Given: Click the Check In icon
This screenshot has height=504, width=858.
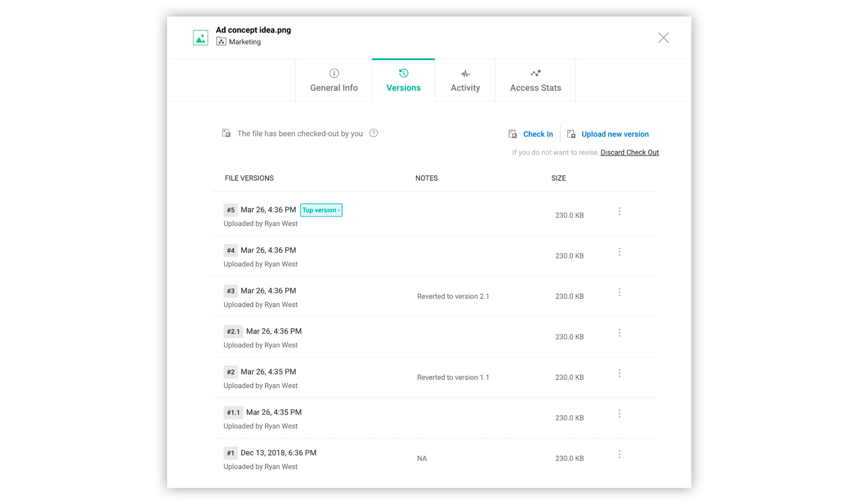Looking at the screenshot, I should tap(513, 134).
